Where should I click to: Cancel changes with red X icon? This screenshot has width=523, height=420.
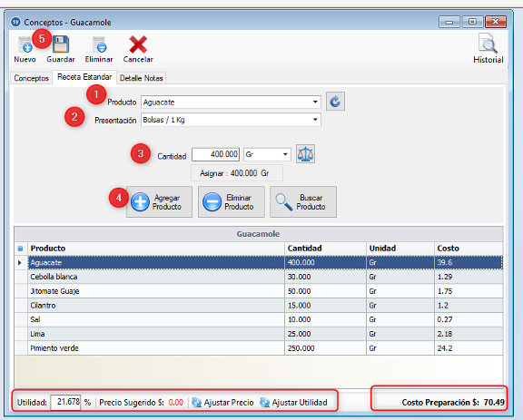click(x=138, y=44)
